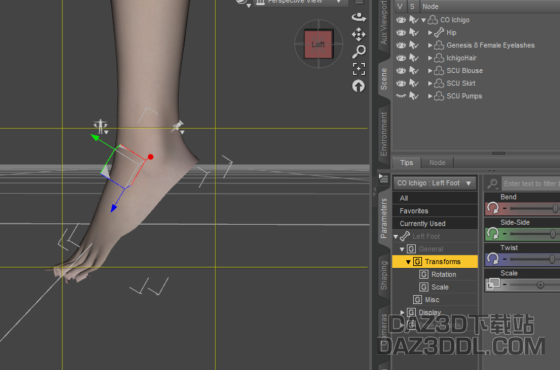Hide Genesis 8 Female Eyelashes
Screen dimensions: 560x370
coord(401,45)
